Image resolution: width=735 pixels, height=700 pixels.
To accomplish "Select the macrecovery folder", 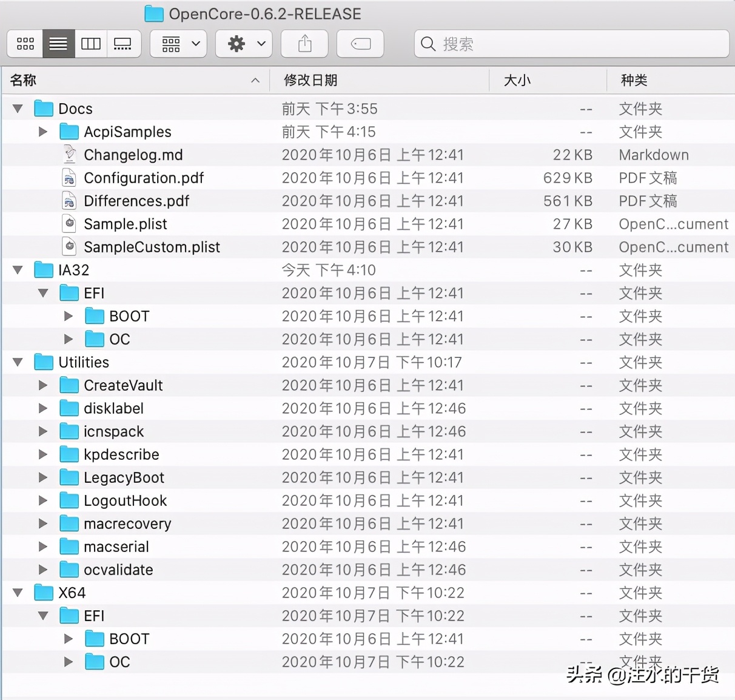I will tap(127, 523).
